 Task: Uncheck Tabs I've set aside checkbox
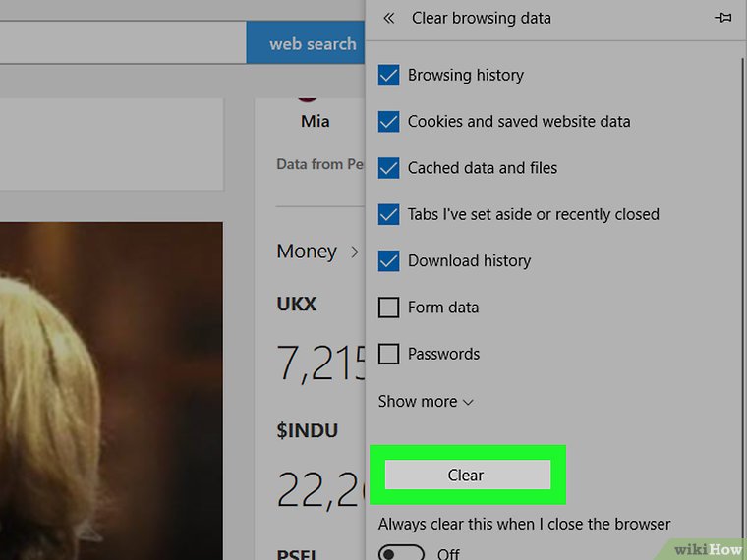389,214
